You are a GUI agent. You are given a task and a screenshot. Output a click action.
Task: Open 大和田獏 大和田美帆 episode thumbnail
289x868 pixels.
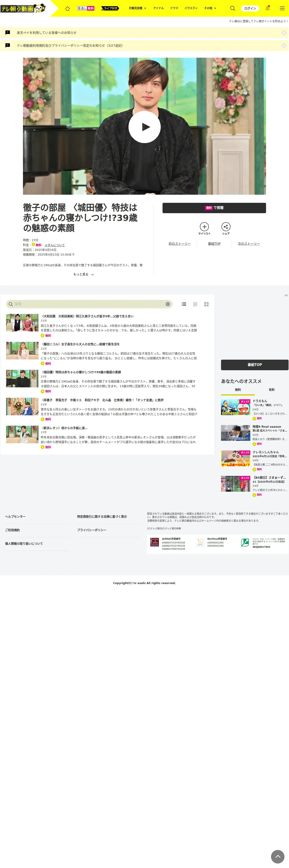pos(22,323)
